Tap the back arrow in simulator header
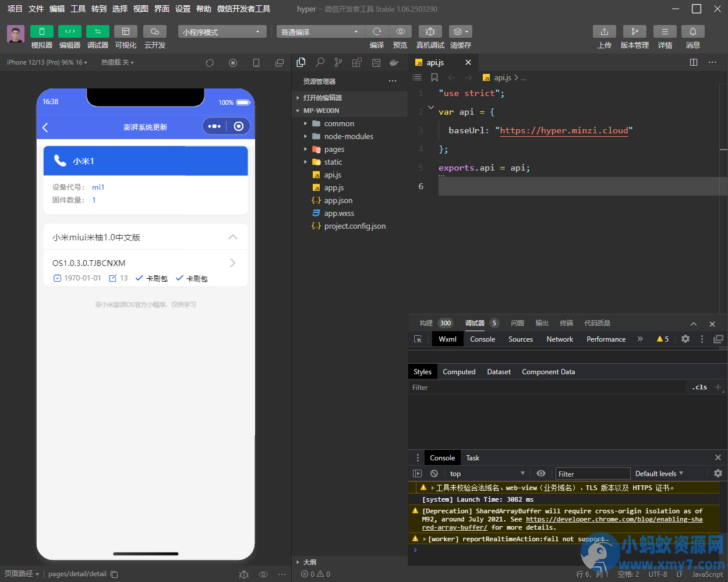728x582 pixels. point(45,127)
